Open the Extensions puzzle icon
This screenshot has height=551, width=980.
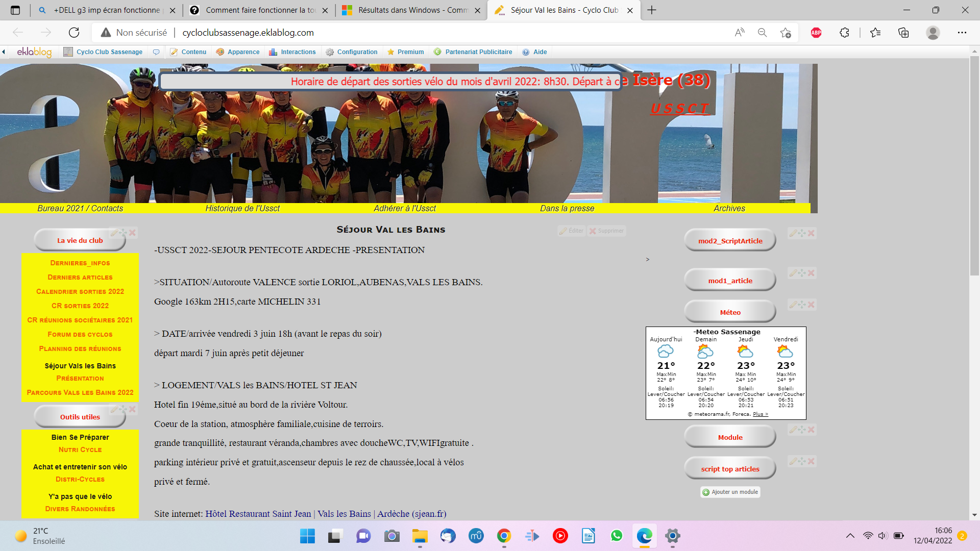pyautogui.click(x=844, y=33)
